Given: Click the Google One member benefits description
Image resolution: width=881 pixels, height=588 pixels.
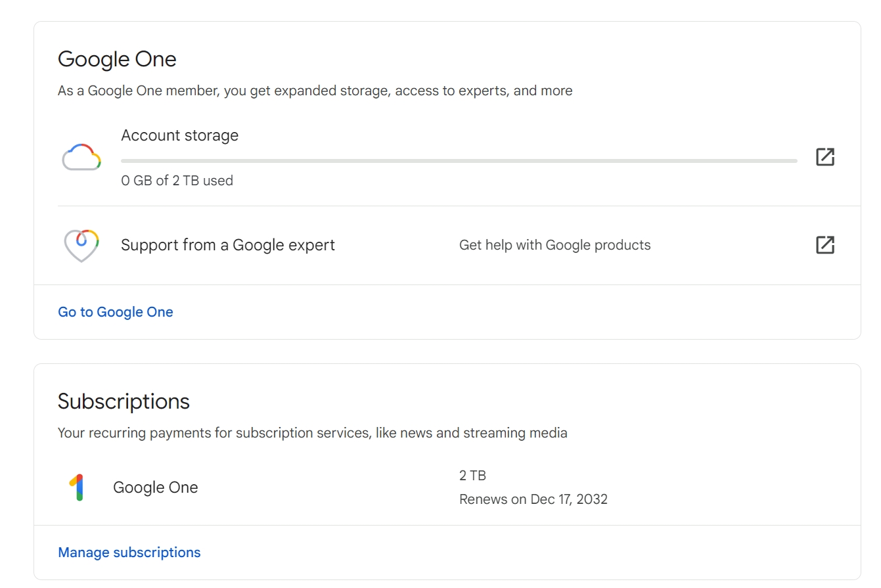Looking at the screenshot, I should coord(315,91).
